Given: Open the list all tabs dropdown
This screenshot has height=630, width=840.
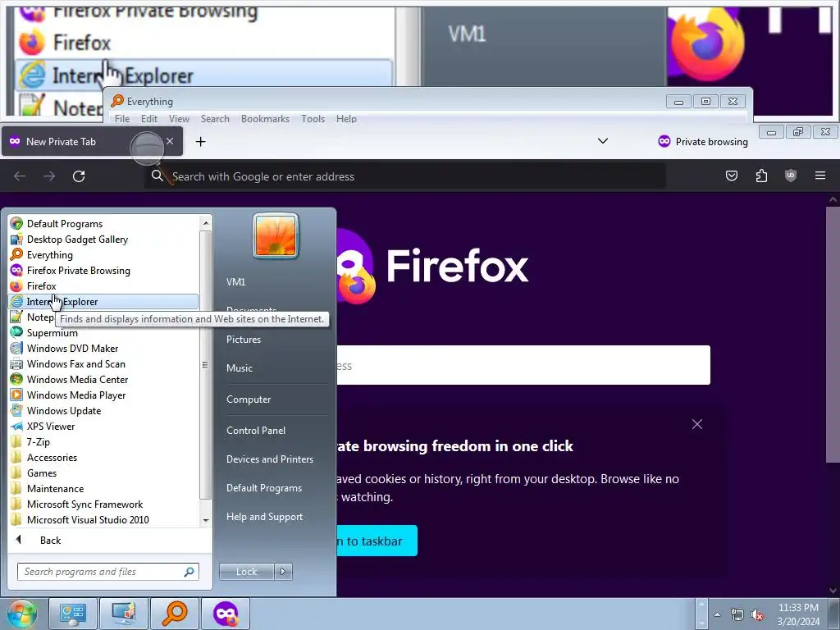Looking at the screenshot, I should (x=603, y=141).
